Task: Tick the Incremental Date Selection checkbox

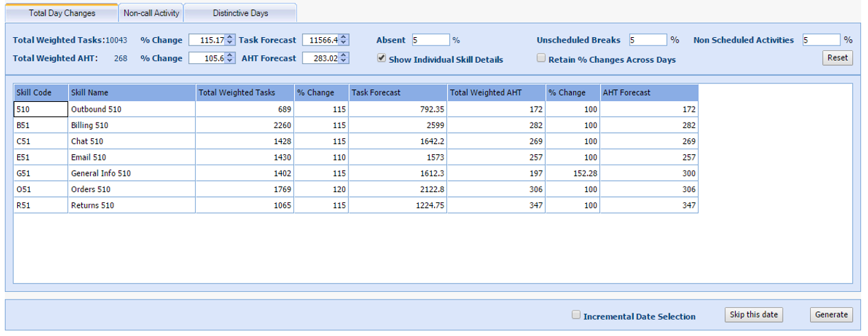Action: pyautogui.click(x=577, y=315)
